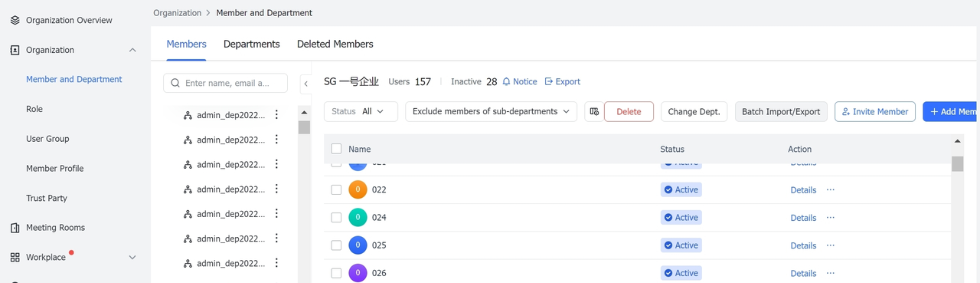Click the Organization sidebar icon
Viewport: 980px width, 283px height.
click(x=15, y=50)
